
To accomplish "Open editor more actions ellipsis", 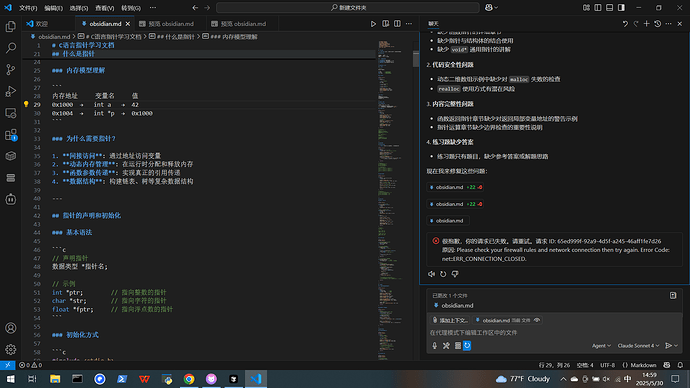I will (x=409, y=24).
